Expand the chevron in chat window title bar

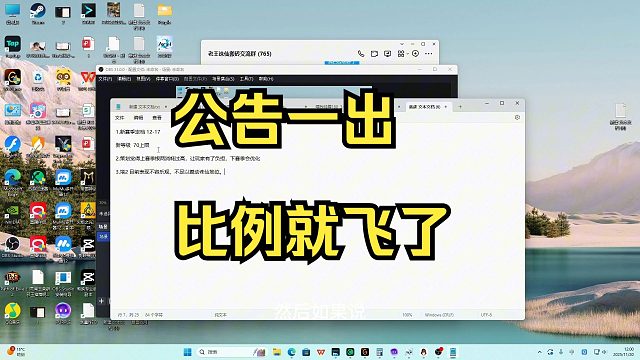(402, 44)
